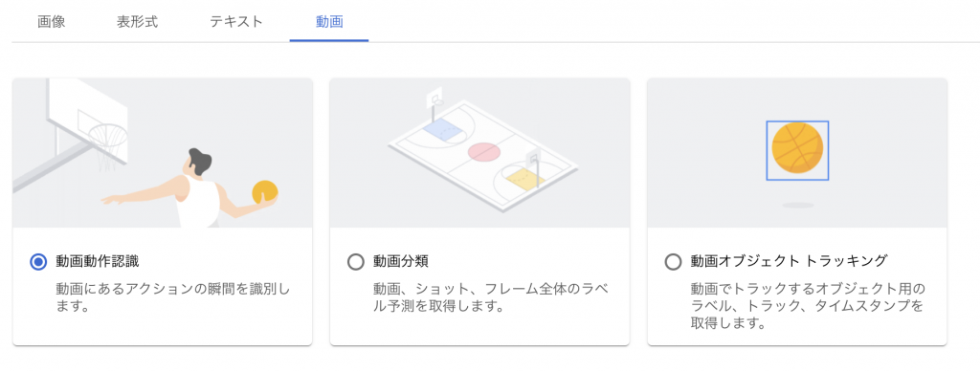Image resolution: width=980 pixels, height=372 pixels.
Task: Click the yellow ball in player's hand
Action: (265, 193)
